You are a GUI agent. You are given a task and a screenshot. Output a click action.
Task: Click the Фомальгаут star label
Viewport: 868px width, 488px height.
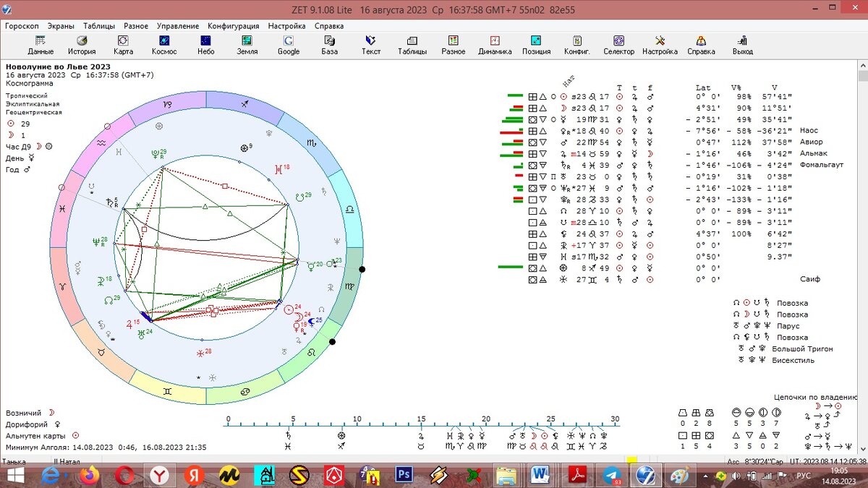pos(821,165)
